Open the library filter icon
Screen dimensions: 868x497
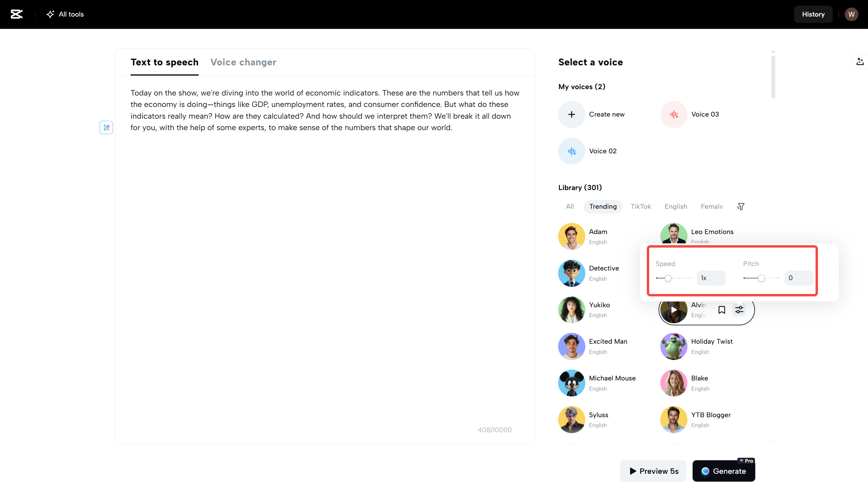740,207
